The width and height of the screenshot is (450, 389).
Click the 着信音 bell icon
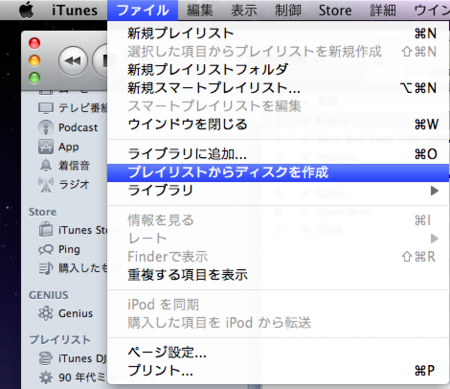[46, 165]
